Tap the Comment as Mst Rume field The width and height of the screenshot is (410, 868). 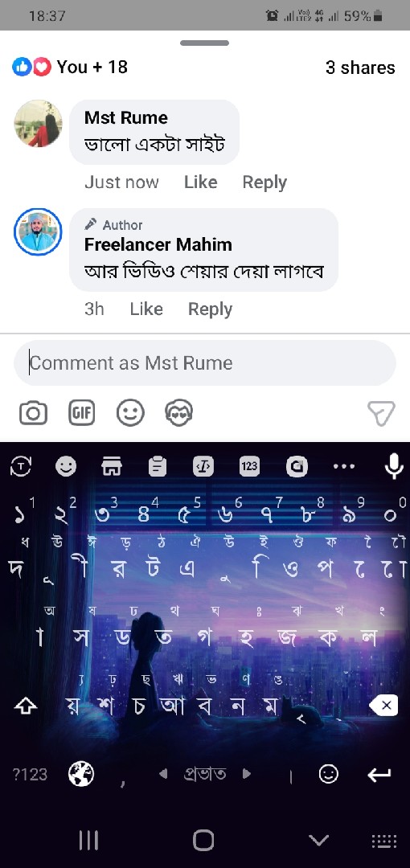pos(204,363)
